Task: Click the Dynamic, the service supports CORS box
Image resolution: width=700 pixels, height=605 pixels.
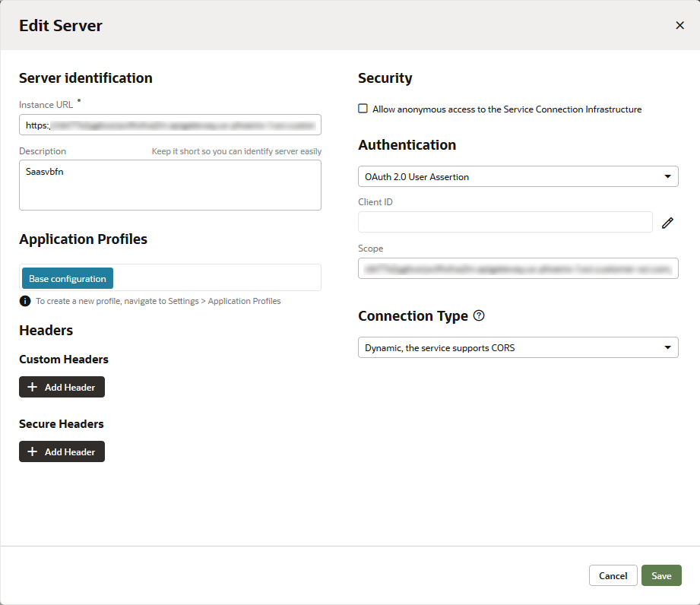Action: (518, 347)
